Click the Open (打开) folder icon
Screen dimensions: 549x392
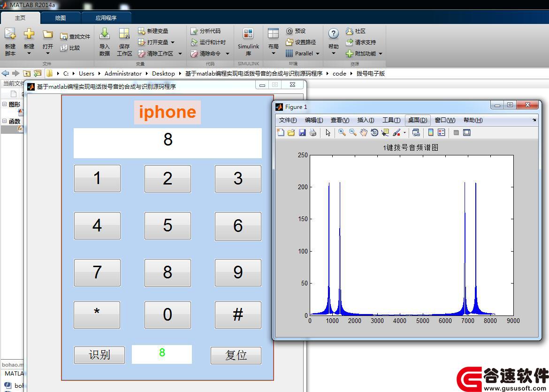coord(47,34)
